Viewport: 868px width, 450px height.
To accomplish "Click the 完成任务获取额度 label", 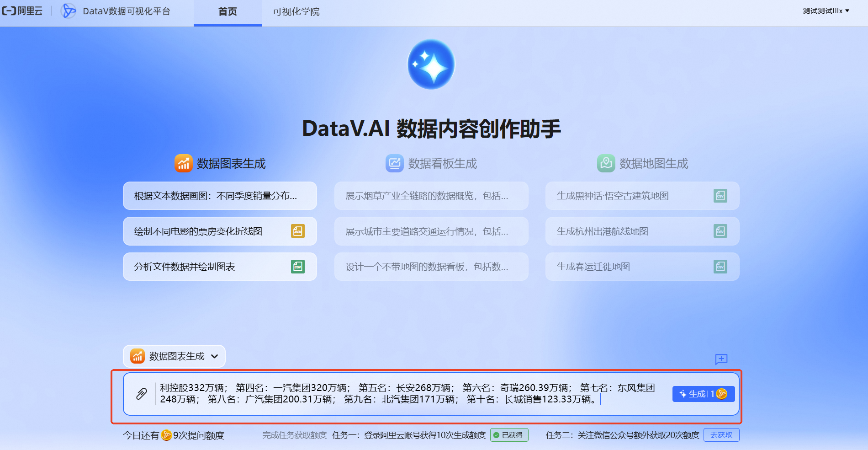I will (x=294, y=435).
